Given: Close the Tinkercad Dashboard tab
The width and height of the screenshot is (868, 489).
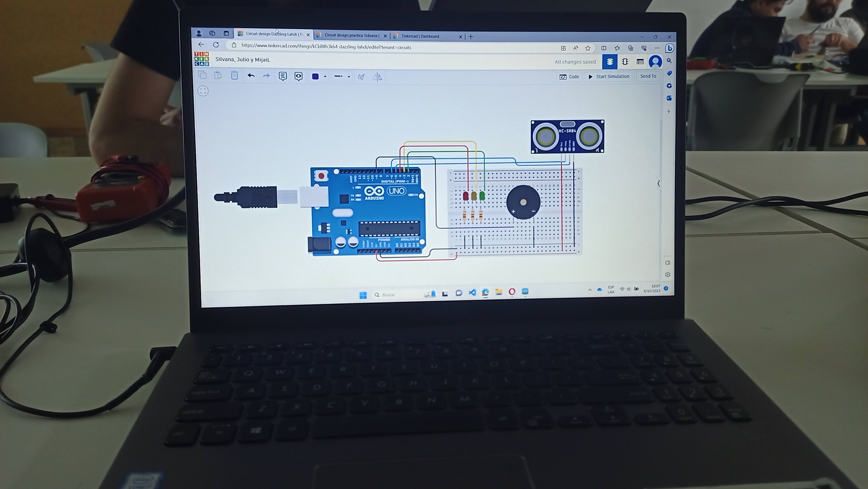Looking at the screenshot, I should pyautogui.click(x=461, y=37).
